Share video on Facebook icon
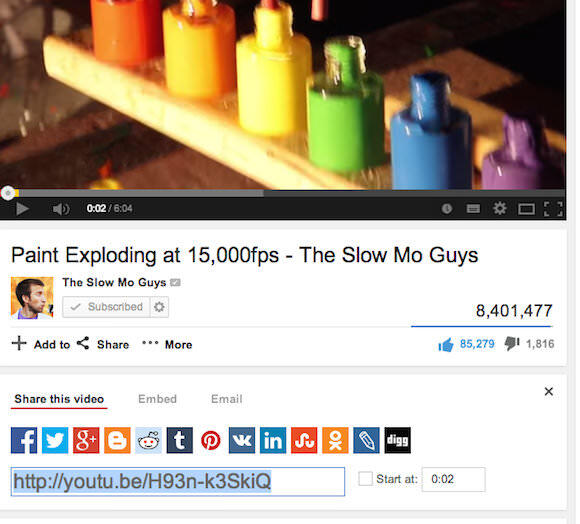This screenshot has width=580, height=524. point(24,440)
